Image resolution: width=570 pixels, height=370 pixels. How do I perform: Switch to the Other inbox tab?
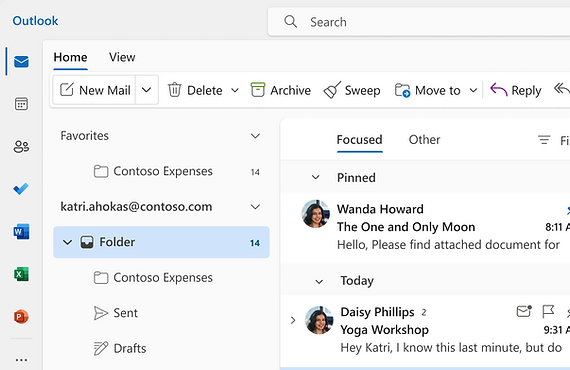[x=424, y=140]
